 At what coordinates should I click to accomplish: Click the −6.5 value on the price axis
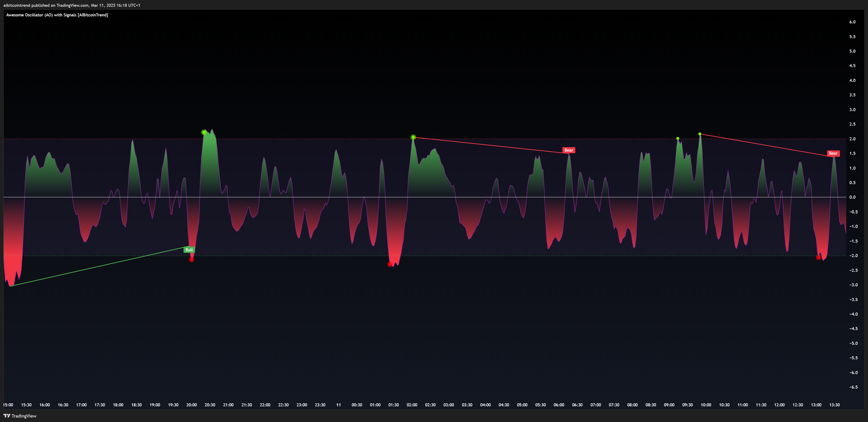click(x=853, y=387)
